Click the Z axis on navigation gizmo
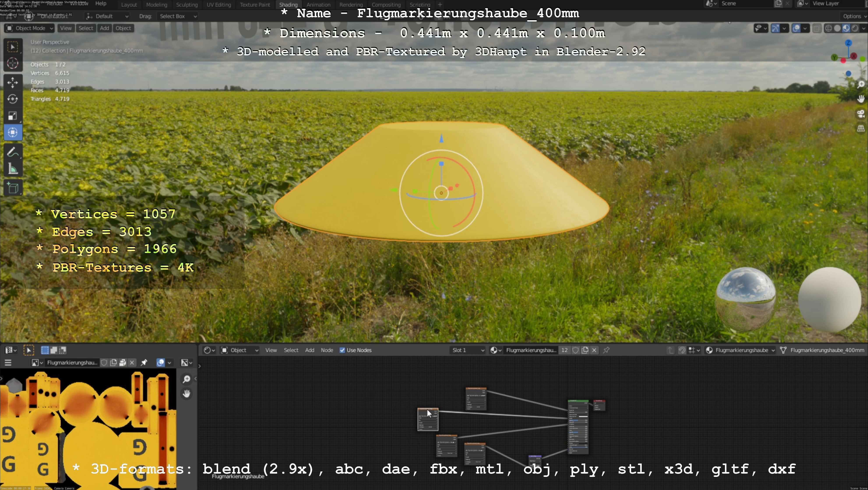This screenshot has width=868, height=490. pos(849,43)
